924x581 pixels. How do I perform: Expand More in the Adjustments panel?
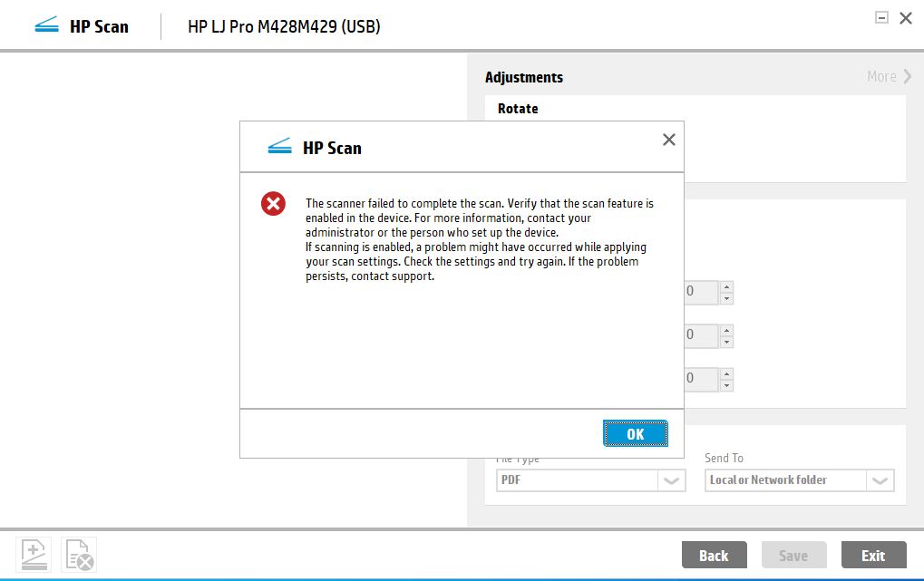[888, 76]
